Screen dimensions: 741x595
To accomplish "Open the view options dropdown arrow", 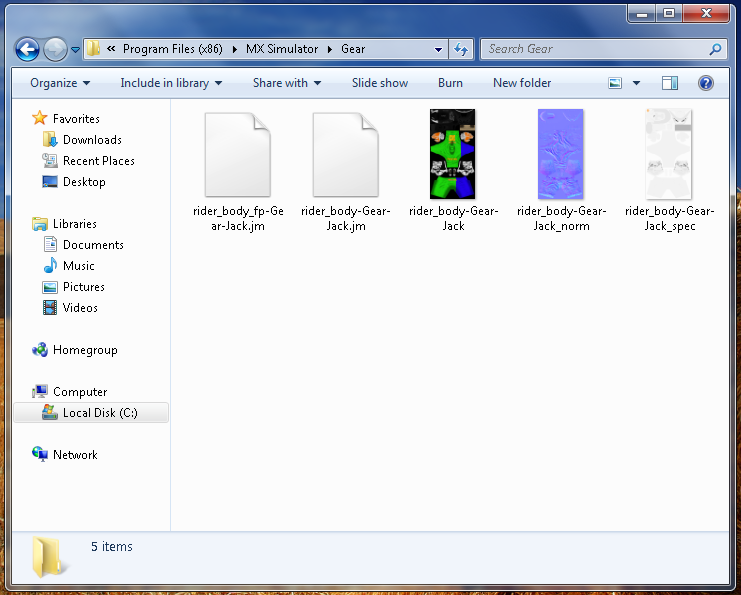I will 636,83.
